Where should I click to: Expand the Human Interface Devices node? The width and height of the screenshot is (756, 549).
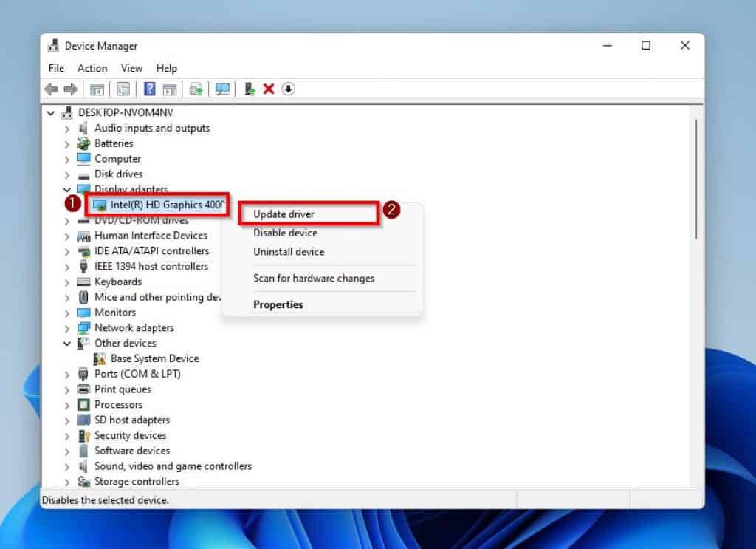67,236
